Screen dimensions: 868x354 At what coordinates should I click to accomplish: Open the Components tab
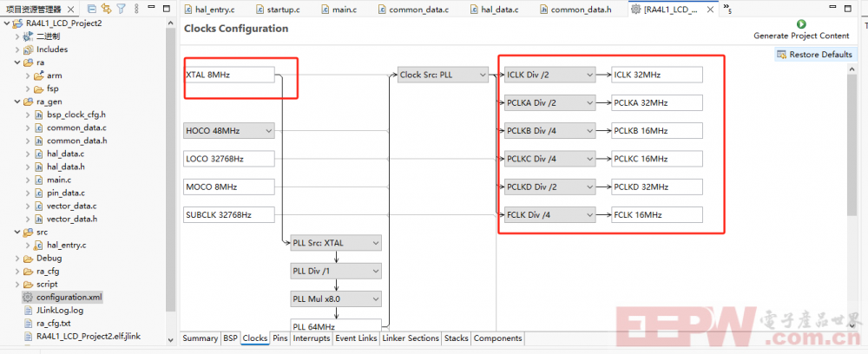click(497, 338)
